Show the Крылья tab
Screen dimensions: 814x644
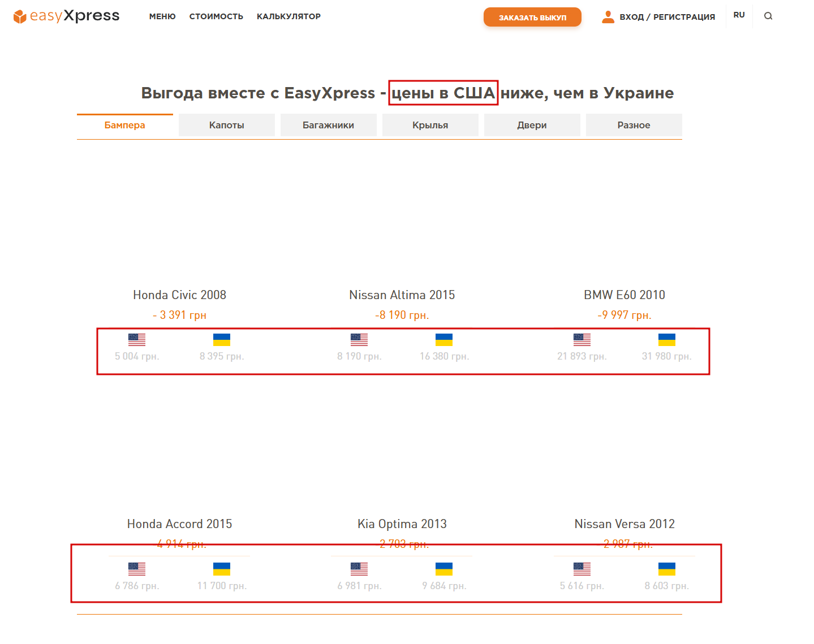430,125
